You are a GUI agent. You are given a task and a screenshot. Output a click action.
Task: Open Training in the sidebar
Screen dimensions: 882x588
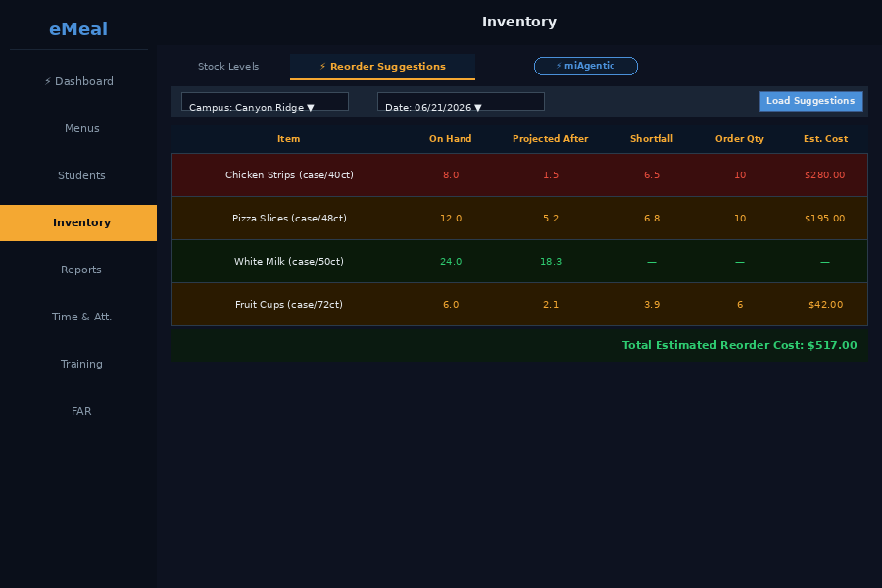pos(78,364)
